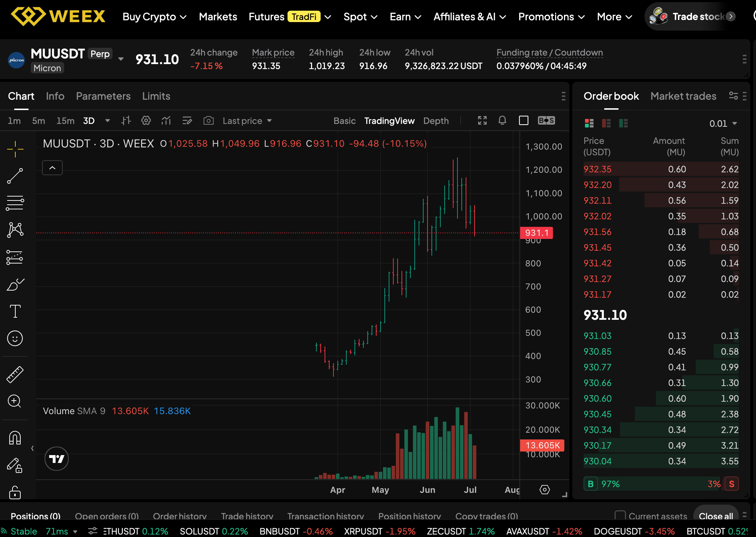Select the 1m timeframe

(x=14, y=121)
